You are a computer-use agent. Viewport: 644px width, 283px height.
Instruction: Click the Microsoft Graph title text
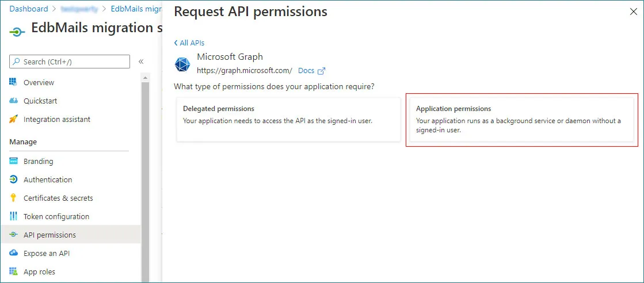pos(230,57)
